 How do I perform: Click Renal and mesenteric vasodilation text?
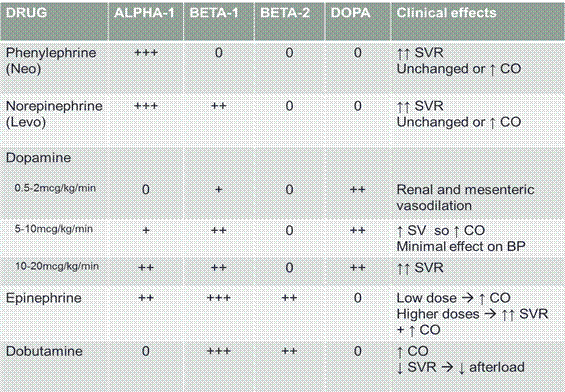[465, 197]
